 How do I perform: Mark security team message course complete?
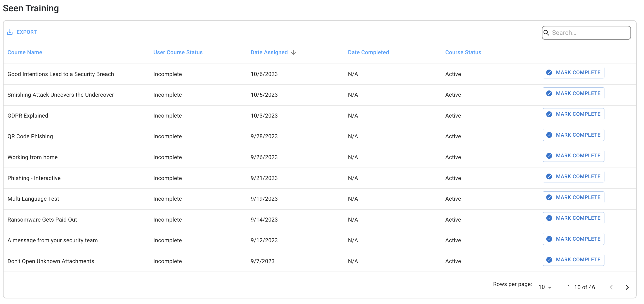tap(574, 239)
